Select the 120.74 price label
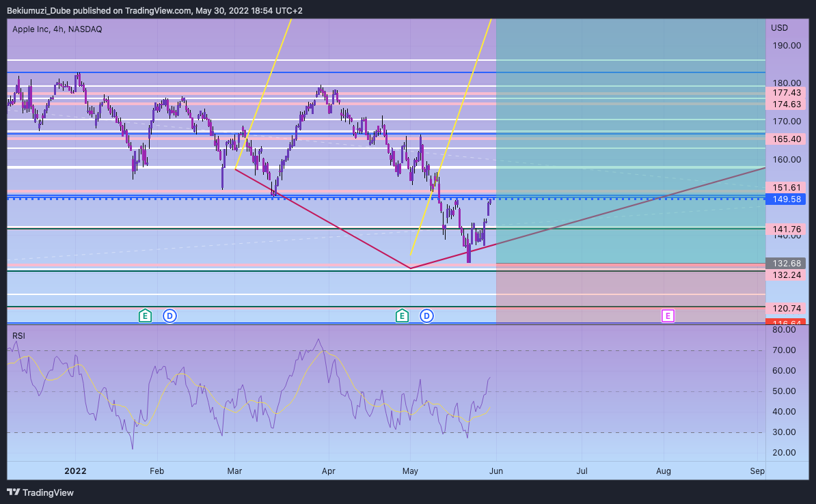Screen dimensions: 816x504 pos(786,309)
